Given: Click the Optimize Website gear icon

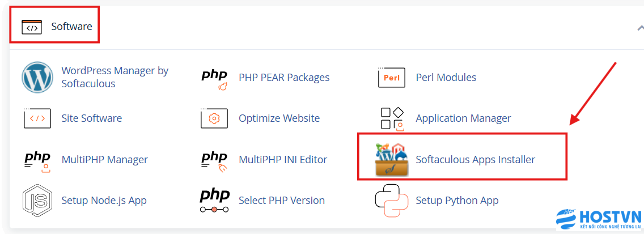Looking at the screenshot, I should click(x=214, y=118).
